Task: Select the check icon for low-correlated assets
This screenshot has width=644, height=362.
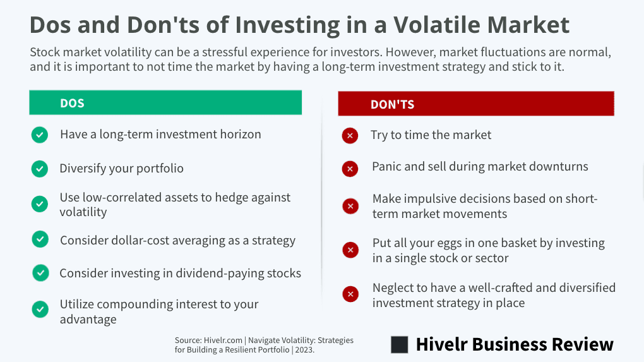Action: (40, 204)
